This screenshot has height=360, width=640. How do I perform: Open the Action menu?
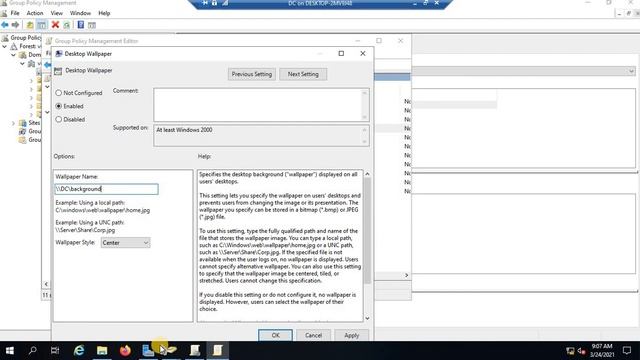[x=35, y=13]
